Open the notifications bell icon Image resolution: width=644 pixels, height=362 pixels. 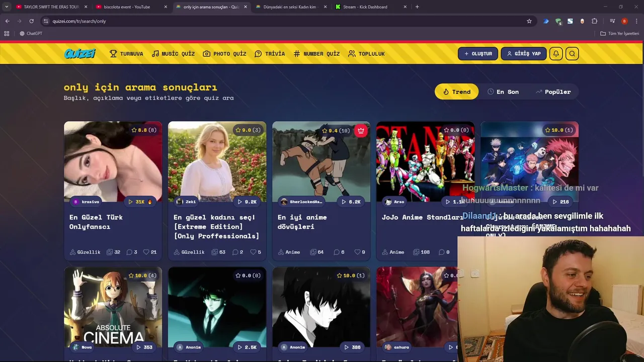[556, 54]
